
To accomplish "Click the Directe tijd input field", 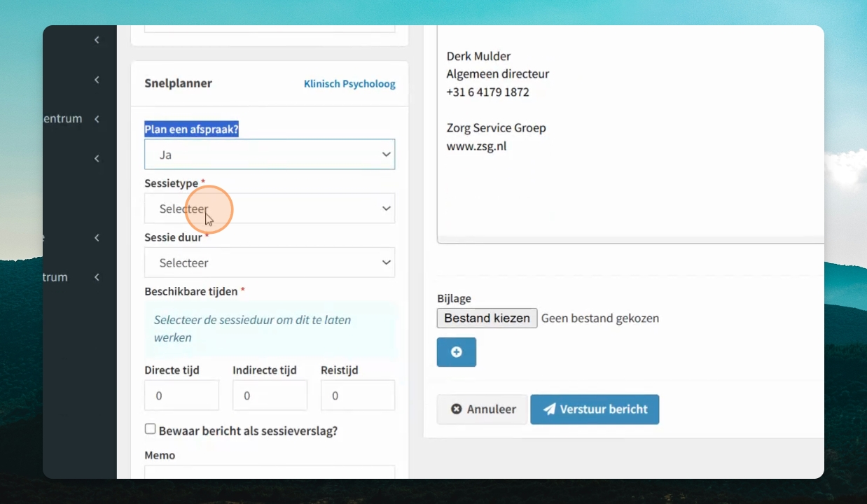I will 181,395.
